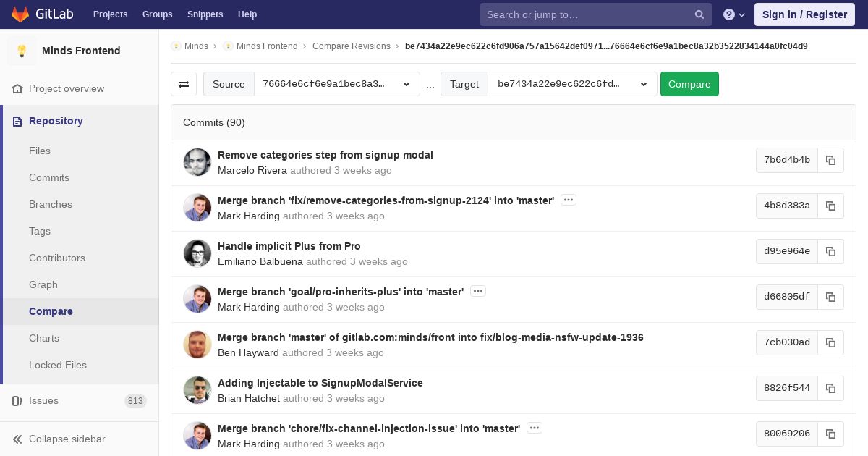
Task: Open Project overview in sidebar
Action: [x=67, y=88]
